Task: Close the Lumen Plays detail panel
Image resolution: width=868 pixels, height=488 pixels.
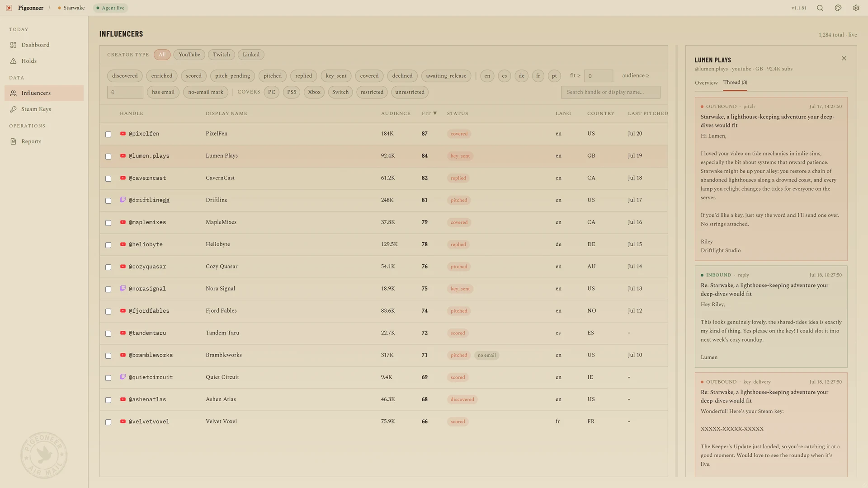Action: (844, 58)
